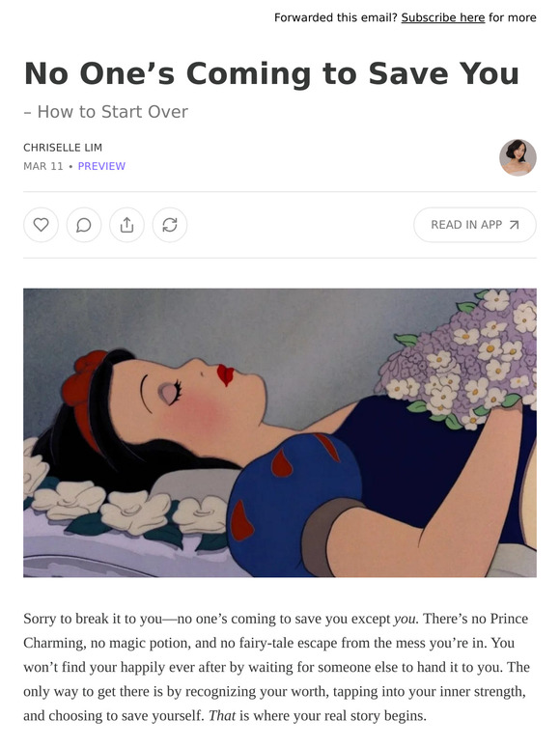This screenshot has height=747, width=560.
Task: Click the author name CHRISELLE LIM
Action: (63, 148)
